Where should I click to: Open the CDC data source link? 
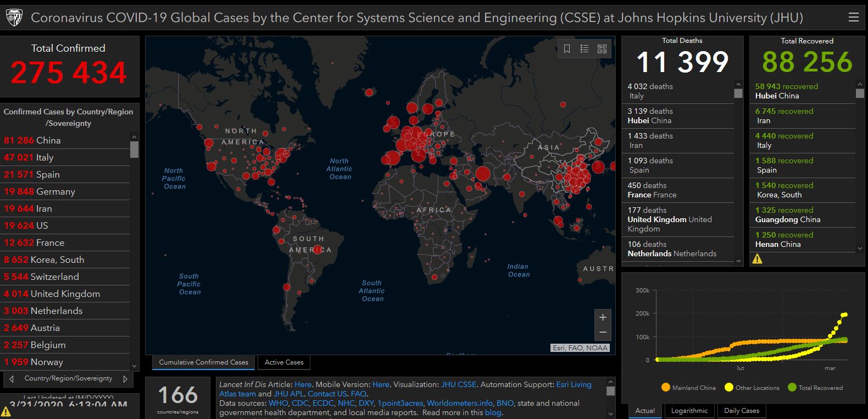point(300,403)
